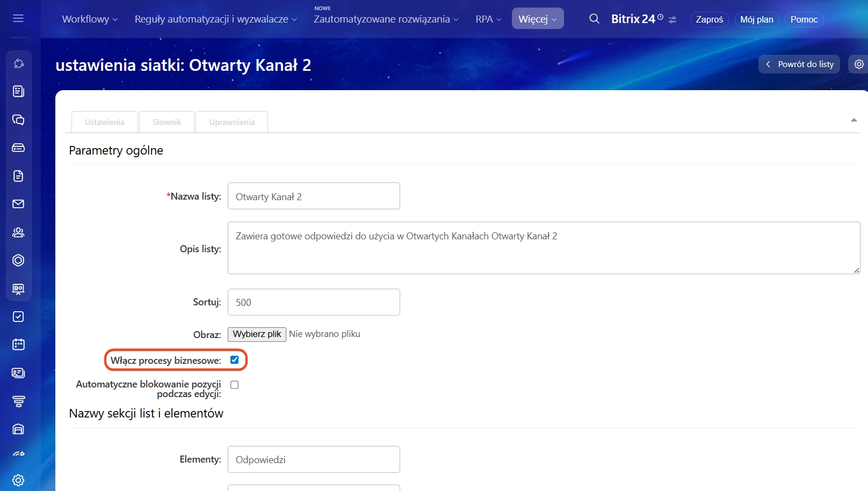
Task: Open the hamburger main menu
Action: click(18, 19)
